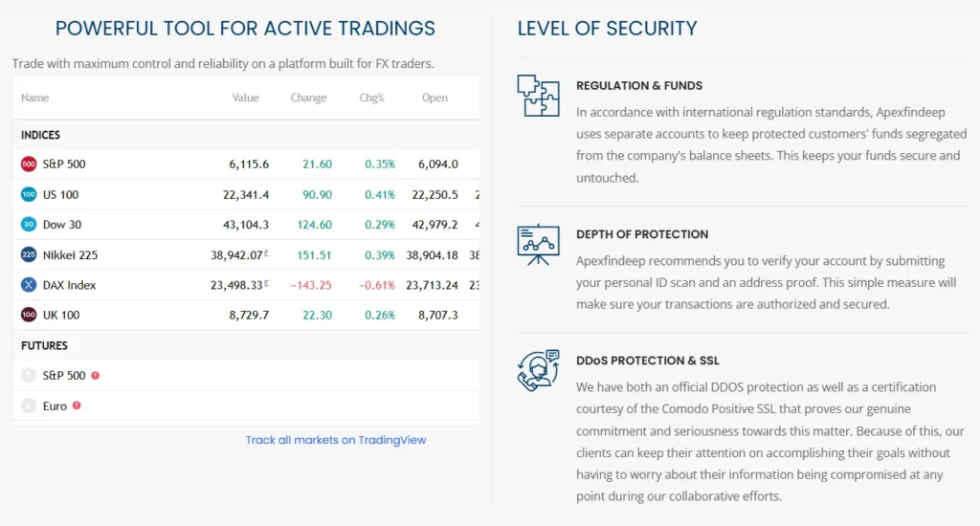The height and width of the screenshot is (526, 980).
Task: Open Track all markets on TradingView link
Action: pos(336,440)
